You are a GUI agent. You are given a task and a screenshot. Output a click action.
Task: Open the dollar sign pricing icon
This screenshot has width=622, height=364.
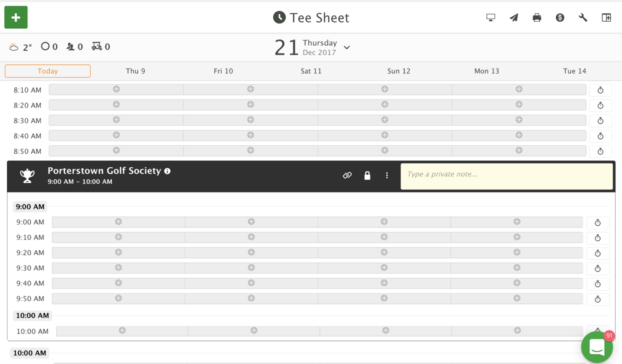tap(560, 18)
